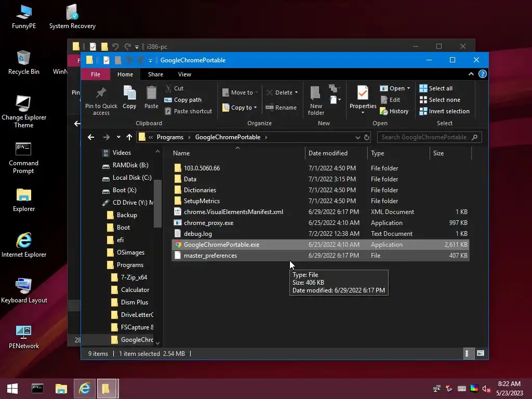Viewport: 532px width, 399px height.
Task: Click Copy path in Clipboard group
Action: click(x=183, y=100)
